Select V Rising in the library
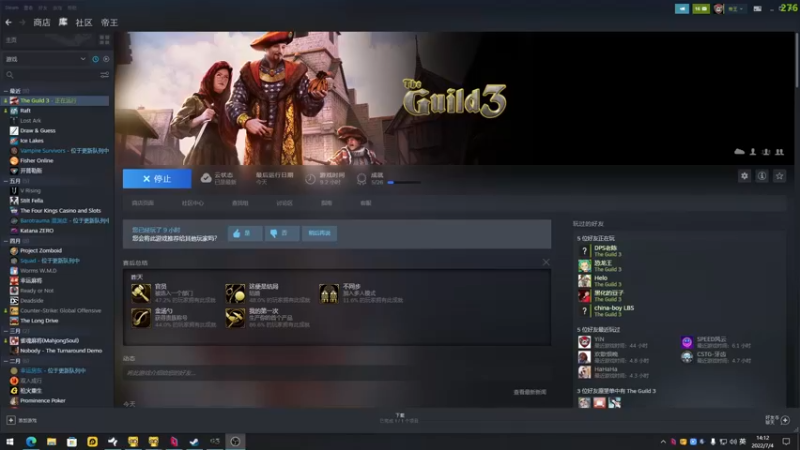Image resolution: width=800 pixels, height=450 pixels. click(30, 191)
